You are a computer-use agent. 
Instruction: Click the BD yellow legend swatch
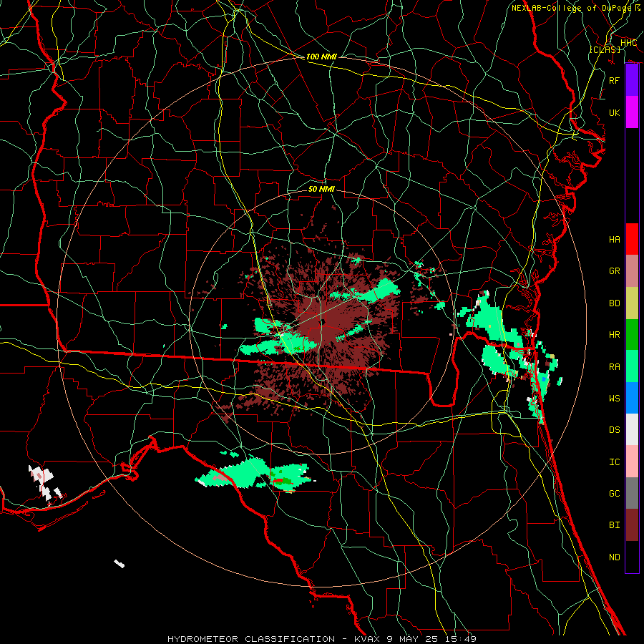[632, 303]
